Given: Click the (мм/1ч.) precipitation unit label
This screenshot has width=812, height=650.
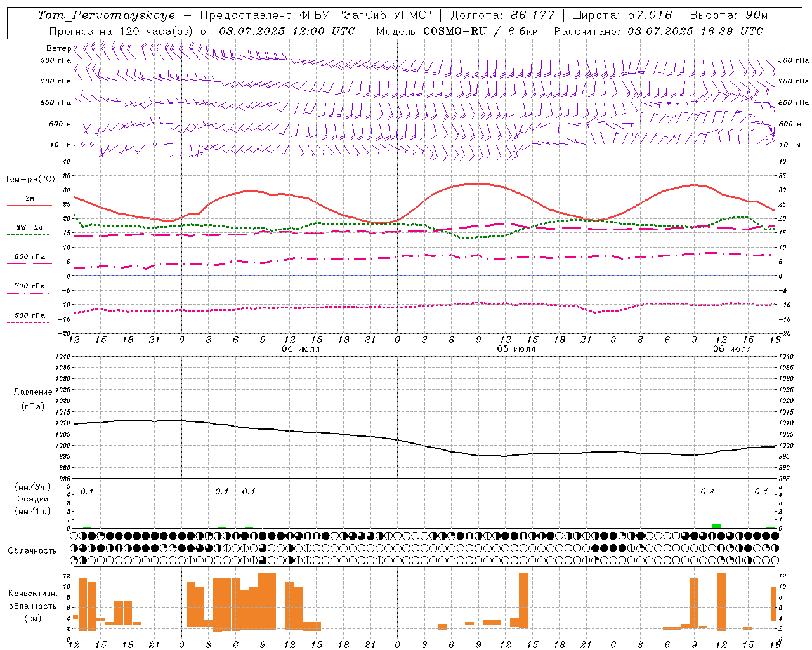Looking at the screenshot, I should [x=33, y=511].
